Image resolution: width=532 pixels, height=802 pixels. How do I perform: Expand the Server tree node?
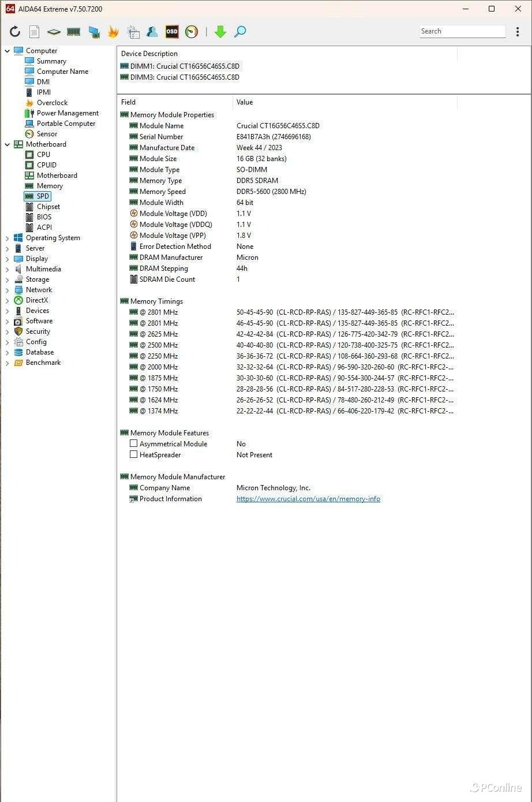[x=8, y=248]
